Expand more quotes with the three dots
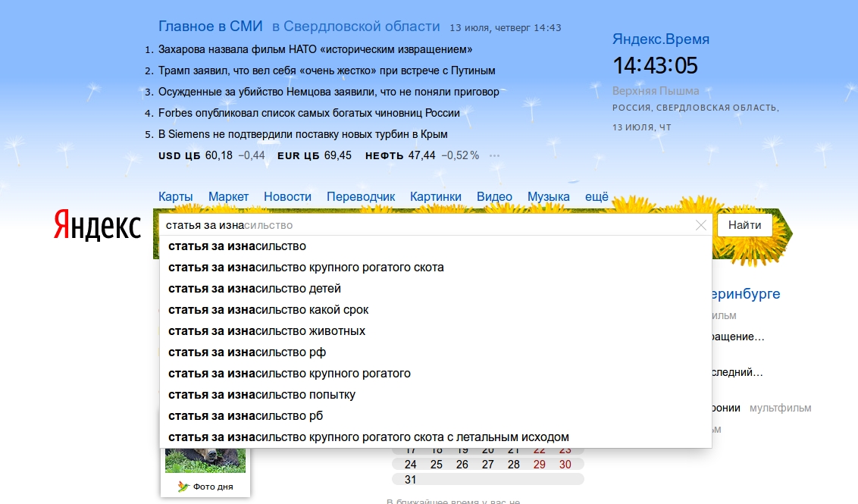This screenshot has height=504, width=858. pos(494,155)
